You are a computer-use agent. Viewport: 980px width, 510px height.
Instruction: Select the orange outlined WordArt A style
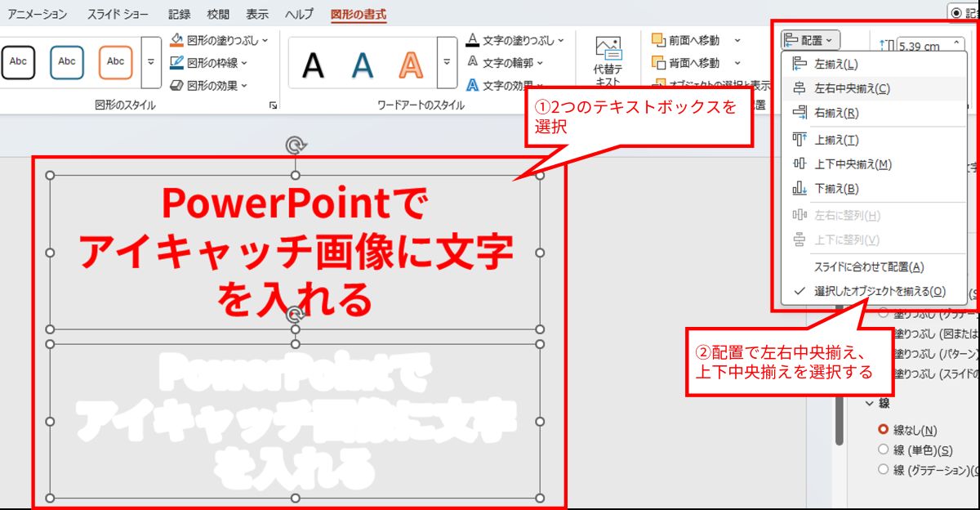[411, 63]
